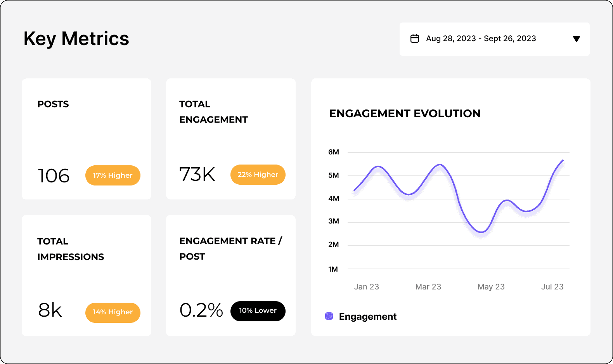Open the Aug 28 - Sept 26 date range
613x364 pixels.
(x=481, y=39)
